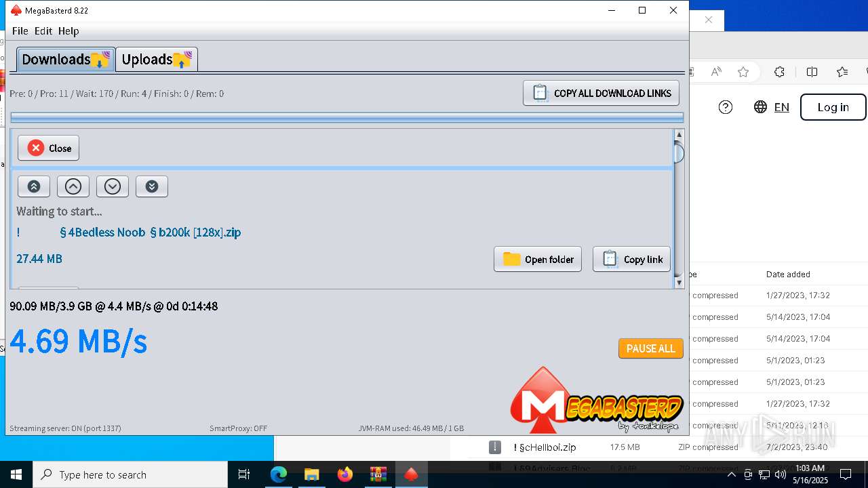Open the File menu
The image size is (868, 488).
coord(20,30)
